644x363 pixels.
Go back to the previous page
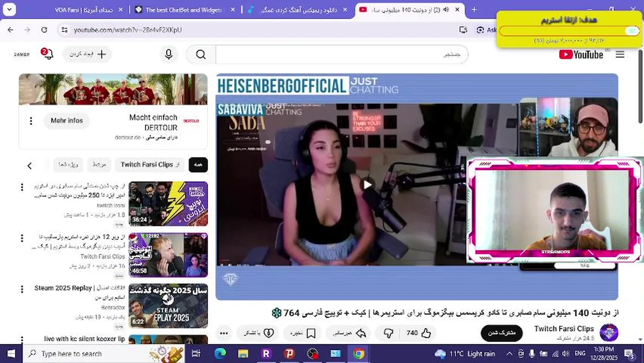click(x=11, y=30)
